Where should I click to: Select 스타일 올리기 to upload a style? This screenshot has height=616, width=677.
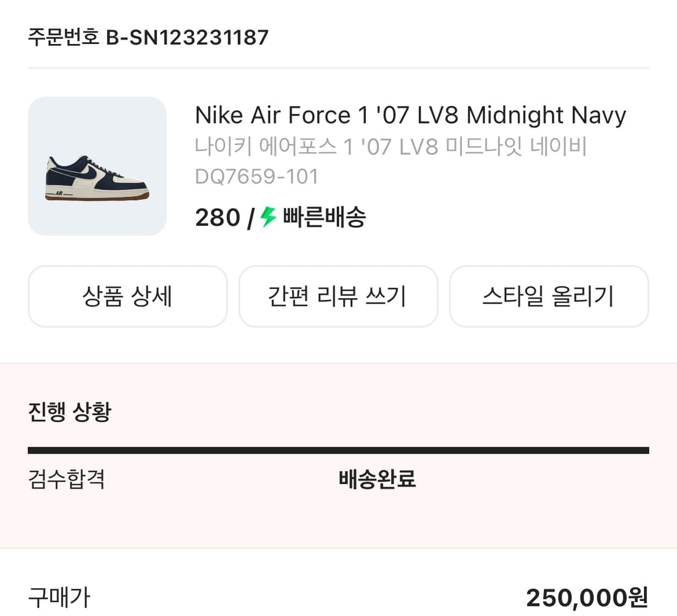click(x=549, y=296)
